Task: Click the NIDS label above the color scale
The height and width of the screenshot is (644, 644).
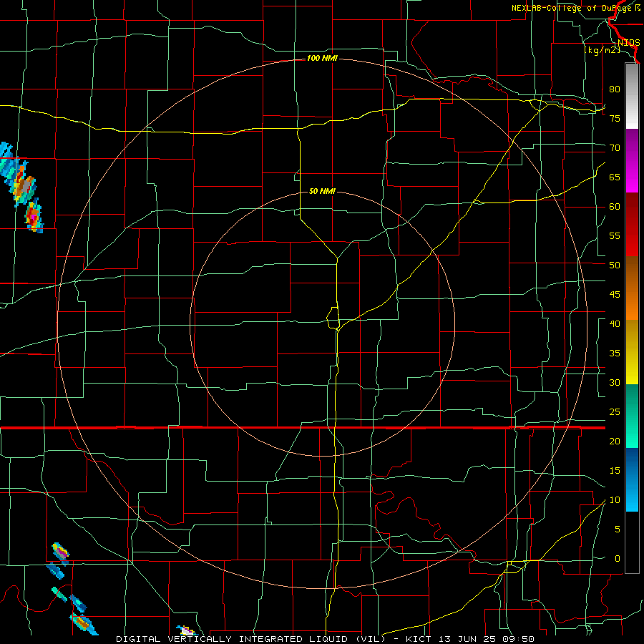Action: [628, 43]
